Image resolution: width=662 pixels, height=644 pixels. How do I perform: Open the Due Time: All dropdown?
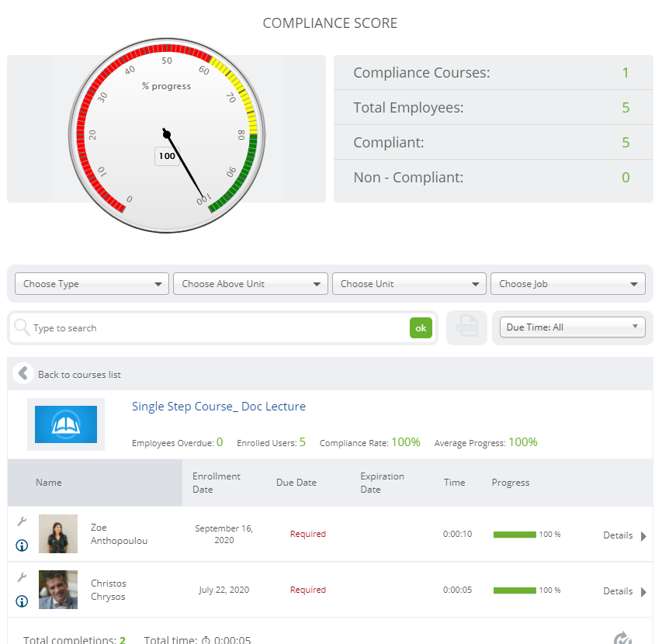tap(573, 327)
